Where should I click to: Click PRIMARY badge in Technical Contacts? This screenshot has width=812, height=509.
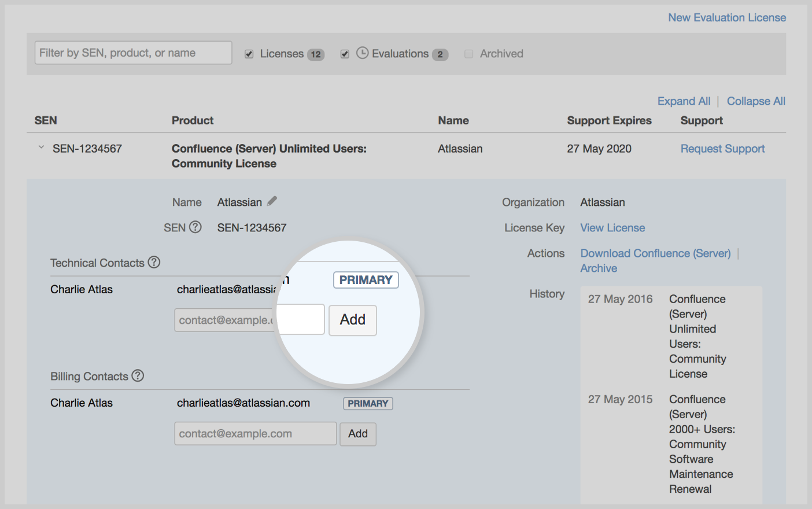[x=366, y=280]
